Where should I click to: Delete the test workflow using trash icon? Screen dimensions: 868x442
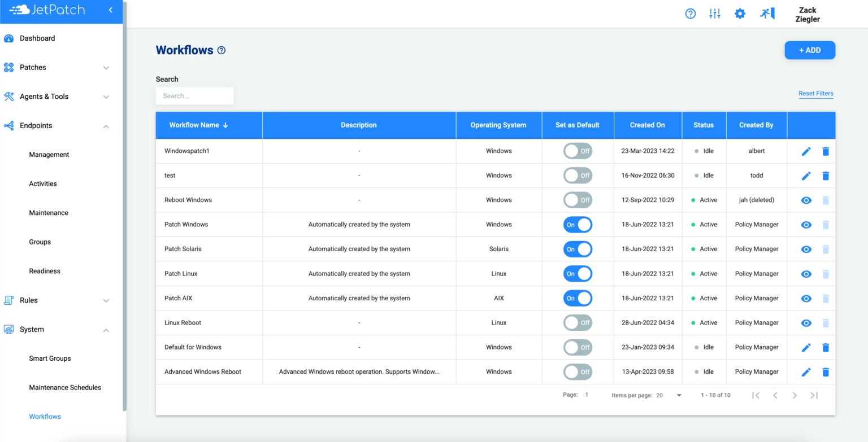pyautogui.click(x=826, y=176)
